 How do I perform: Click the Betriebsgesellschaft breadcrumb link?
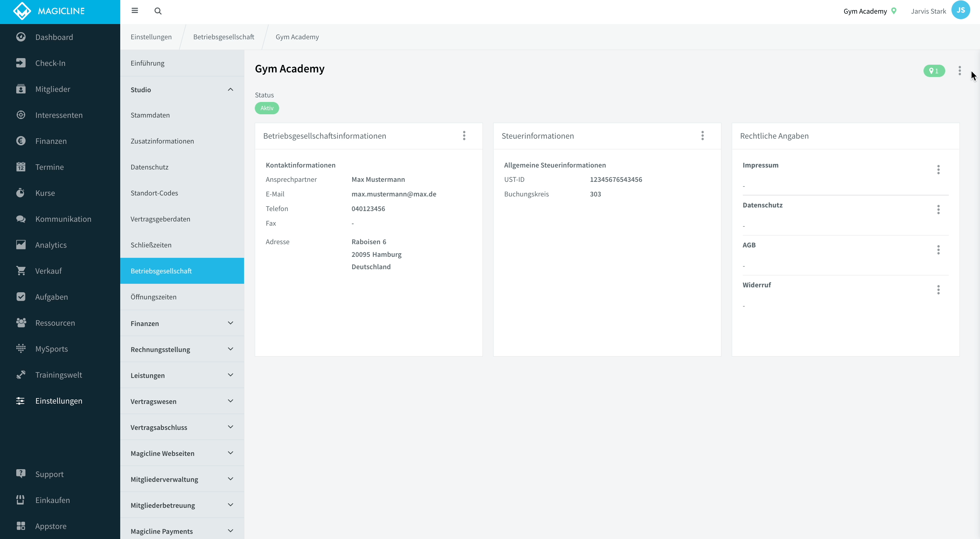click(223, 37)
